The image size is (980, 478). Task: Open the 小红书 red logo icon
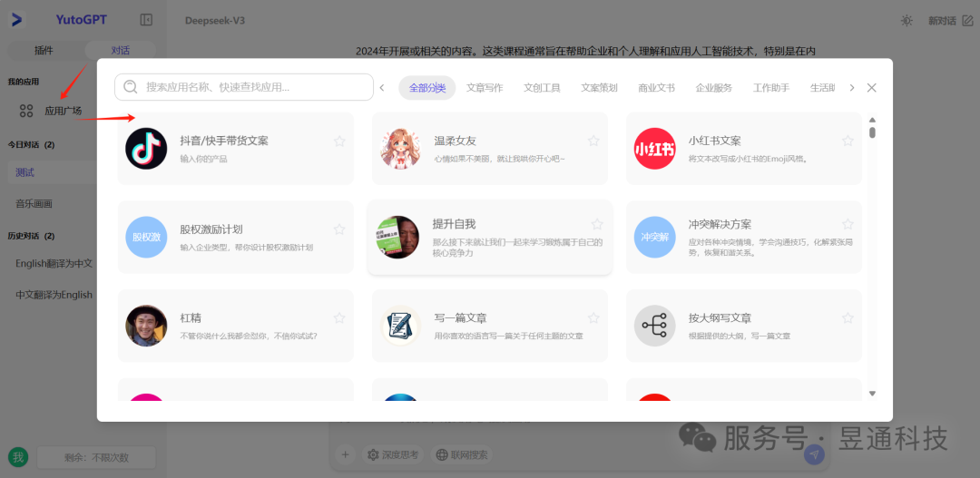(x=655, y=149)
